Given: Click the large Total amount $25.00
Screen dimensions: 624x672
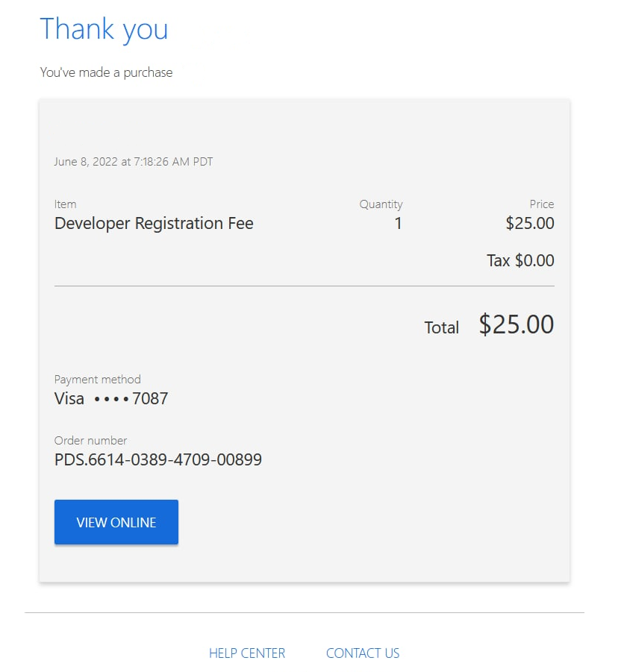Looking at the screenshot, I should (x=517, y=324).
